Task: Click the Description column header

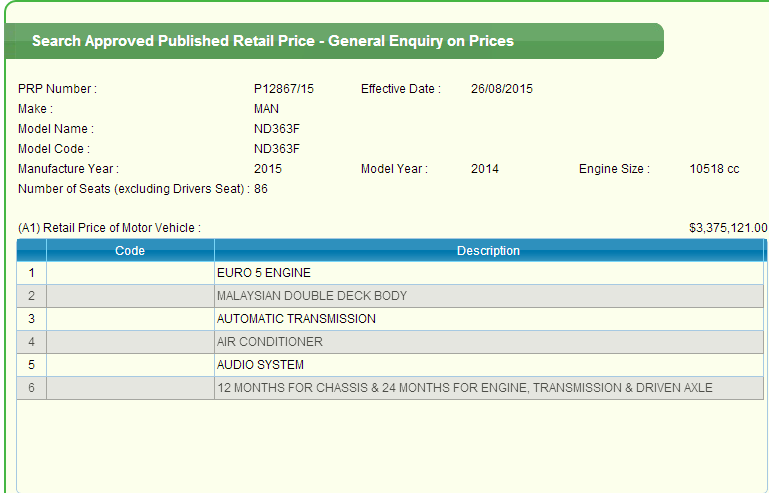Action: pyautogui.click(x=488, y=251)
